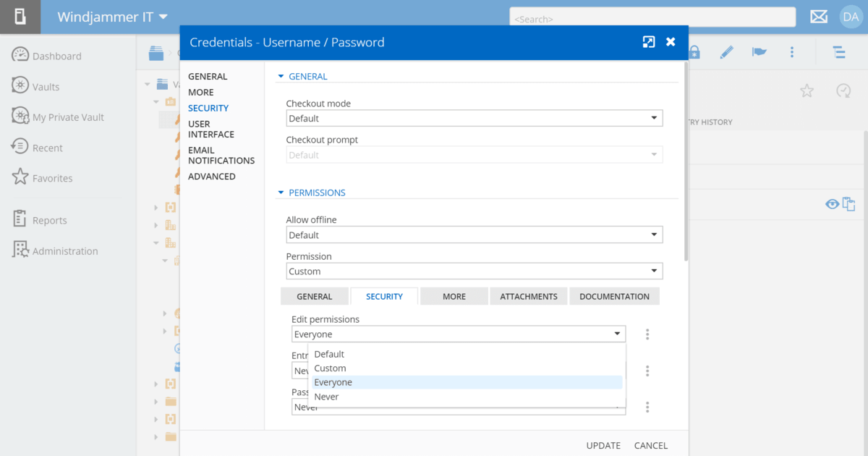Go to My Private Vault
The image size is (868, 456).
point(58,117)
